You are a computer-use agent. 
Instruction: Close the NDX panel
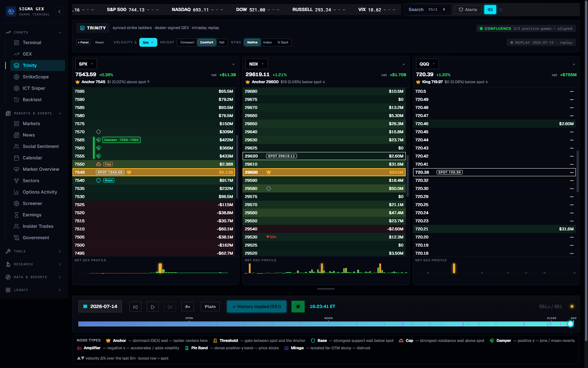[x=404, y=64]
